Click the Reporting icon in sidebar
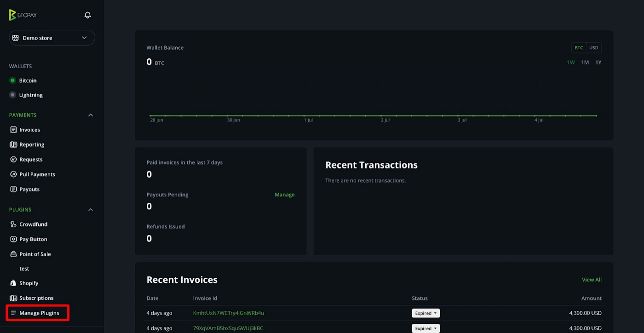Screen dimensions: 644x333 click(x=13, y=145)
